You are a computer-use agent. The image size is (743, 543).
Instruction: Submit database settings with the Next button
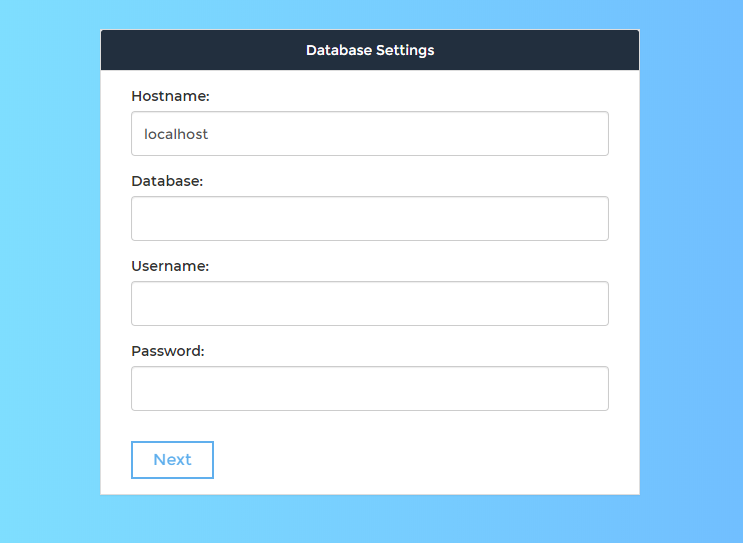coord(172,460)
